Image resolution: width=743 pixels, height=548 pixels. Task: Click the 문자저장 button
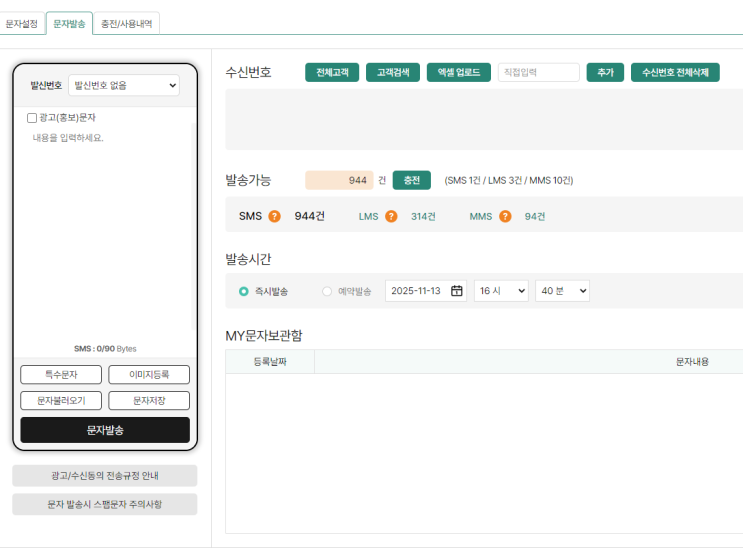coord(149,401)
